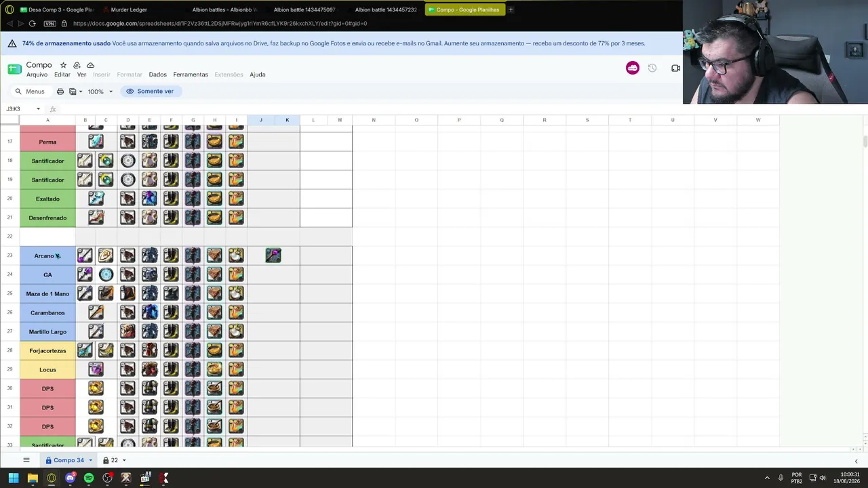
Task: Open a new browser tab
Action: tap(511, 9)
